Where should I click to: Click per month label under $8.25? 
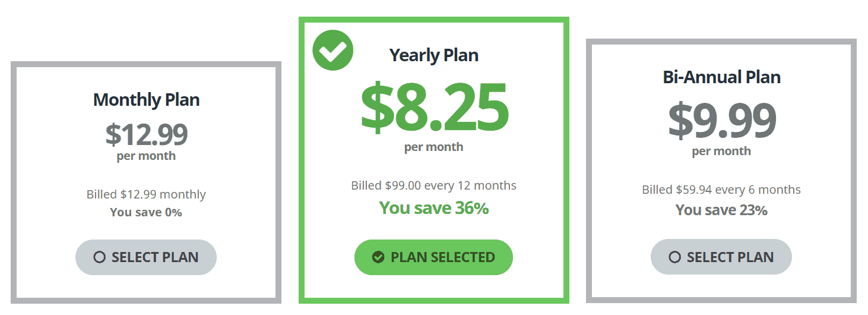(x=434, y=147)
